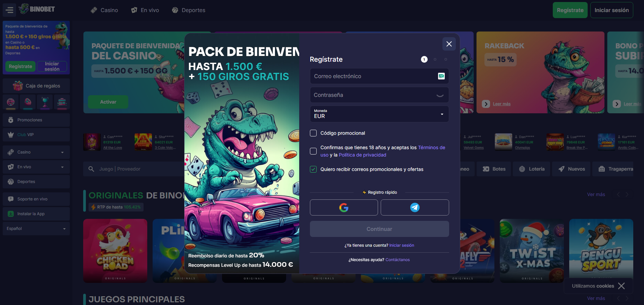644x305 pixels.
Task: Open En vivo in top navigation
Action: [145, 10]
